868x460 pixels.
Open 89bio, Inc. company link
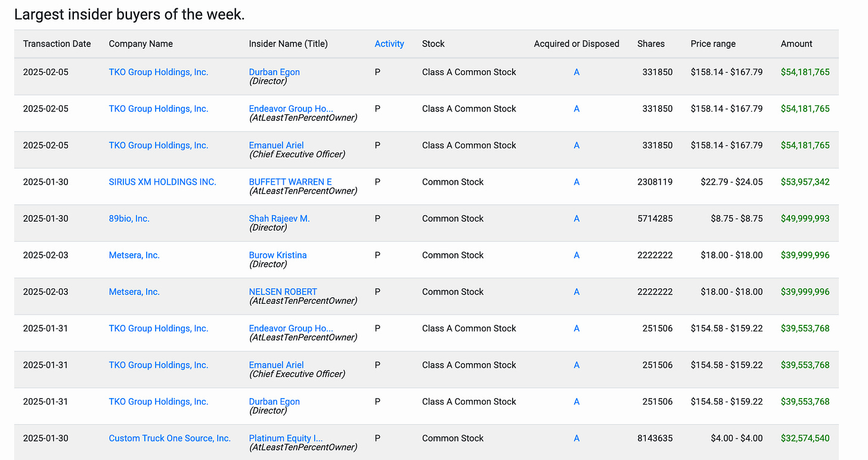[129, 219]
